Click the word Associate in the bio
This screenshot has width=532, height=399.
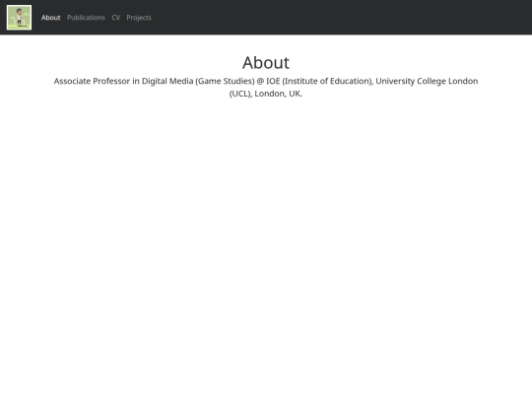72,81
